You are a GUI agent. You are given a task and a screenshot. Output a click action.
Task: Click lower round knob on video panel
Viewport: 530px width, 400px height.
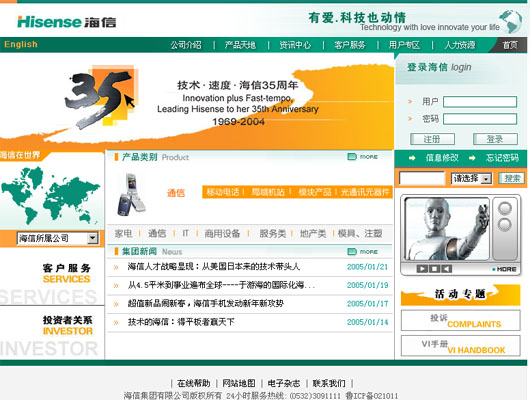tap(505, 225)
